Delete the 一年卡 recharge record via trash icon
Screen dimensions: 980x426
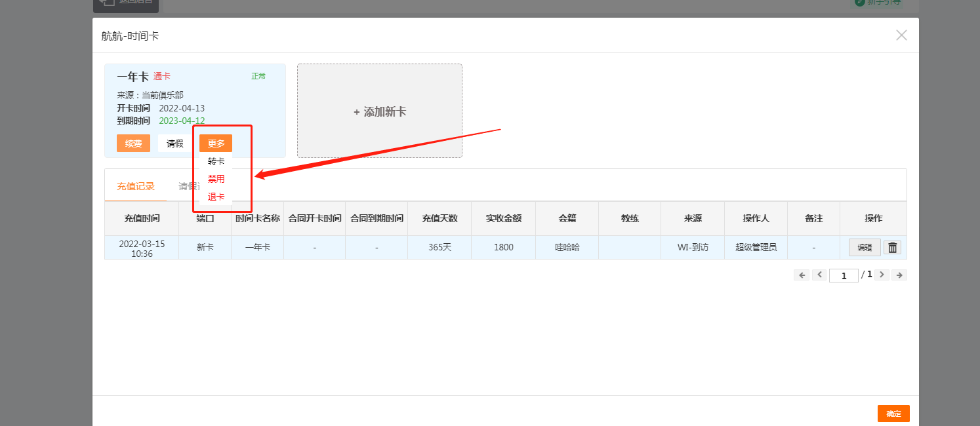[x=892, y=248]
